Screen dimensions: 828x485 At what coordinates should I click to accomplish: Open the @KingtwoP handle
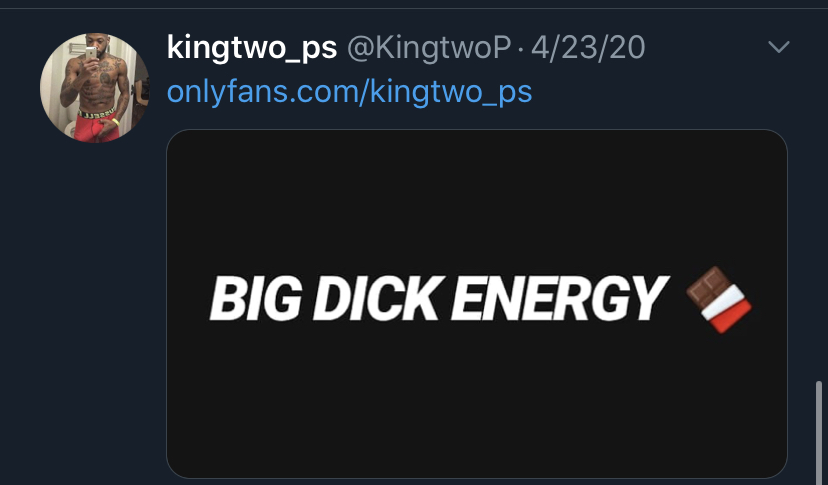(x=429, y=48)
